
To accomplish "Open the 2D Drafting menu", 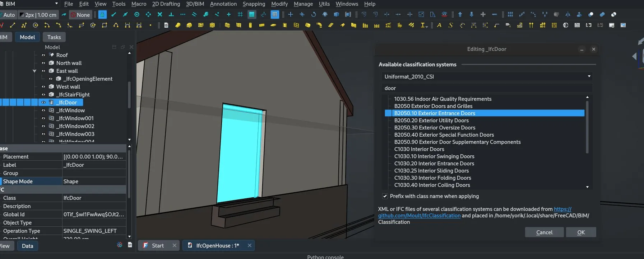I will pos(166,4).
